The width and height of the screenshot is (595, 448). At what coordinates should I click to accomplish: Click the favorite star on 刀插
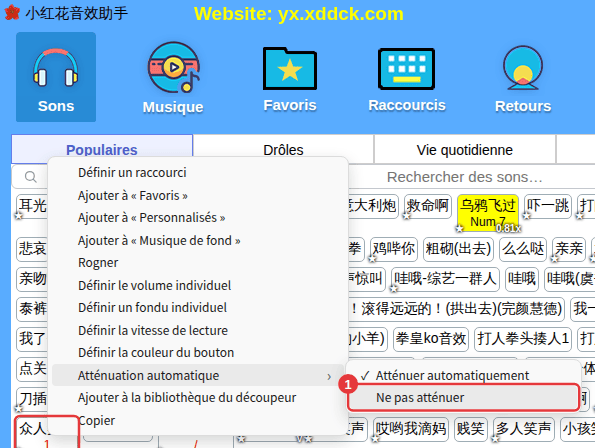pos(18,409)
